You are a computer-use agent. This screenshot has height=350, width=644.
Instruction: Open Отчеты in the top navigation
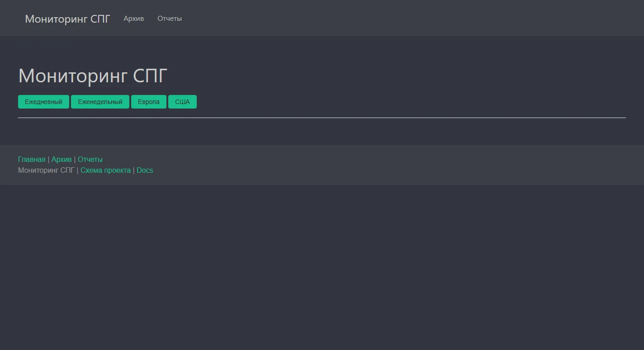coord(170,19)
